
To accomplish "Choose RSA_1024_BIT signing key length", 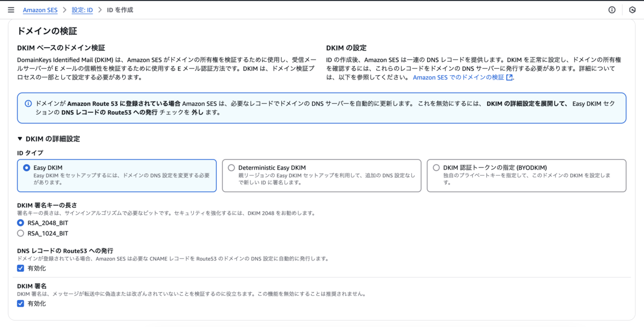I will pos(21,233).
